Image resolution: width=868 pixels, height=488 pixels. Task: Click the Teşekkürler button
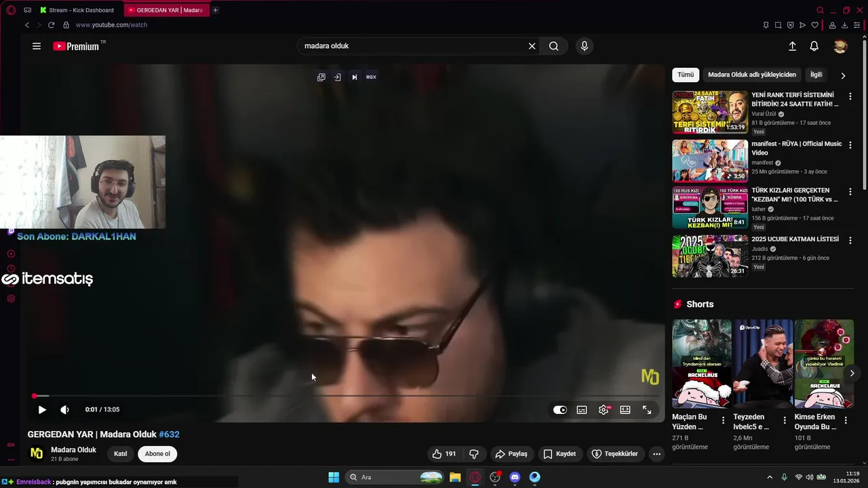[614, 454]
